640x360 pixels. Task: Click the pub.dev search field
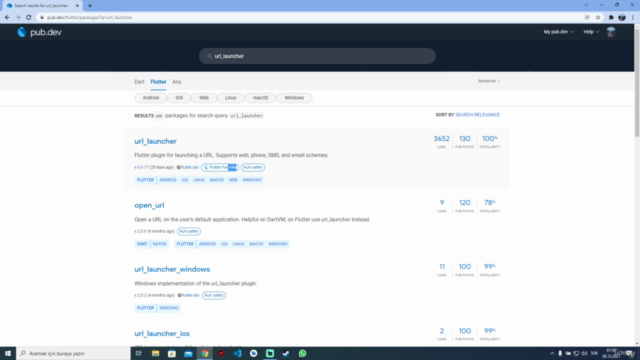(317, 56)
